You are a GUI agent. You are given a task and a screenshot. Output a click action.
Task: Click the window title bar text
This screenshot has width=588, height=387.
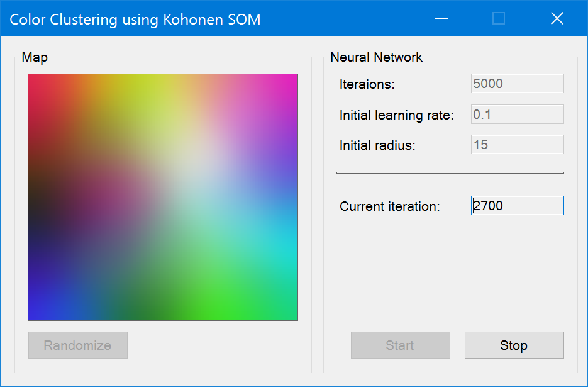coord(135,20)
